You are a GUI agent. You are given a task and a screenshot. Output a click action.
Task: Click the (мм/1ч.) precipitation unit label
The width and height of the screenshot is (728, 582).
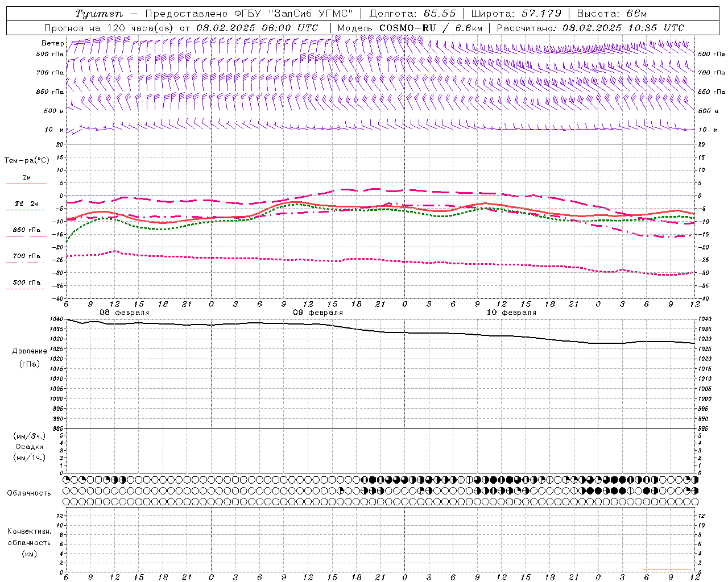(x=30, y=458)
